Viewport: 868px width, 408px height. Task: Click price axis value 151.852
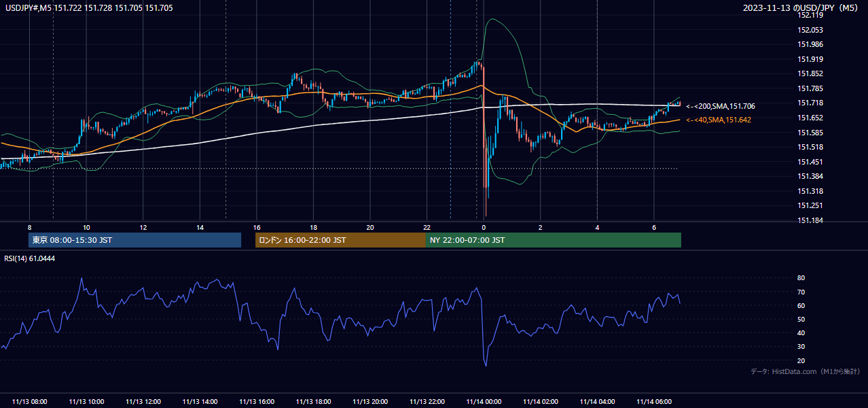pos(810,73)
